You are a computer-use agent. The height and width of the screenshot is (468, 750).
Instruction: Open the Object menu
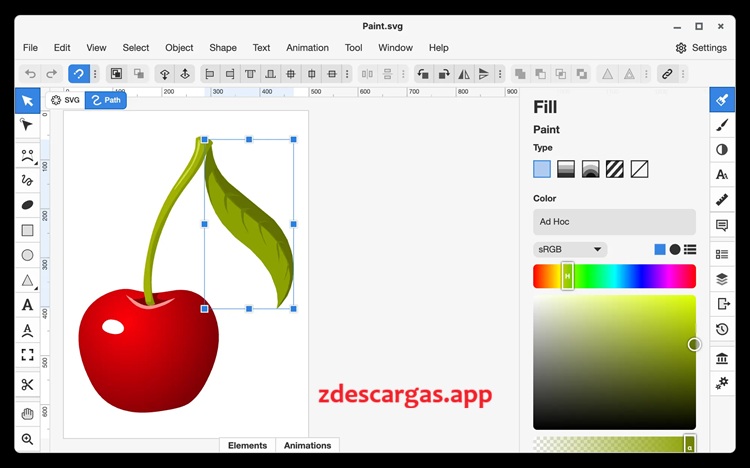179,48
